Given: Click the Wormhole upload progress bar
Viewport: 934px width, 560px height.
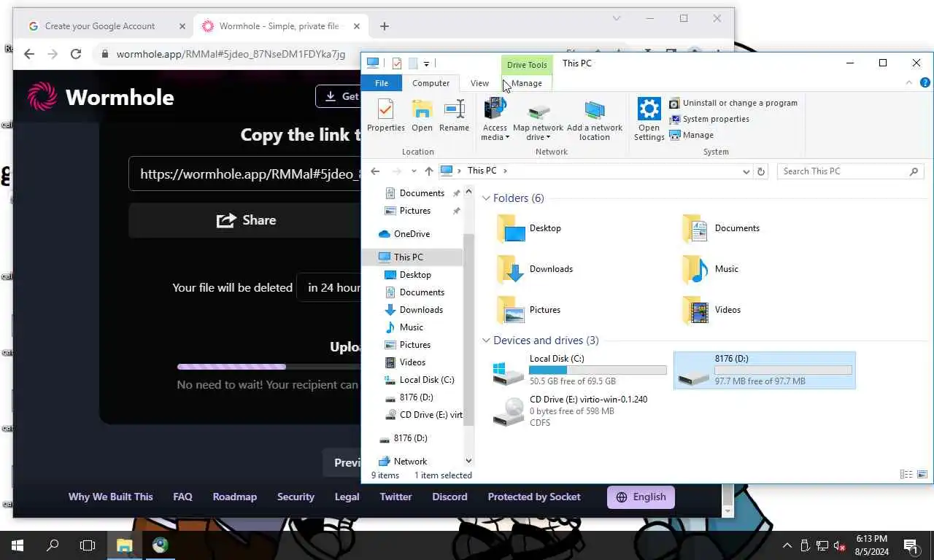Looking at the screenshot, I should point(269,367).
